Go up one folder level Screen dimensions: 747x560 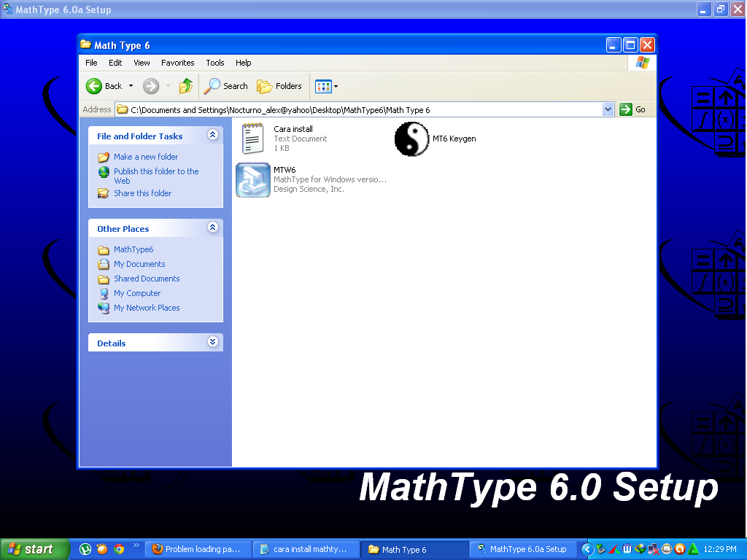coord(186,86)
